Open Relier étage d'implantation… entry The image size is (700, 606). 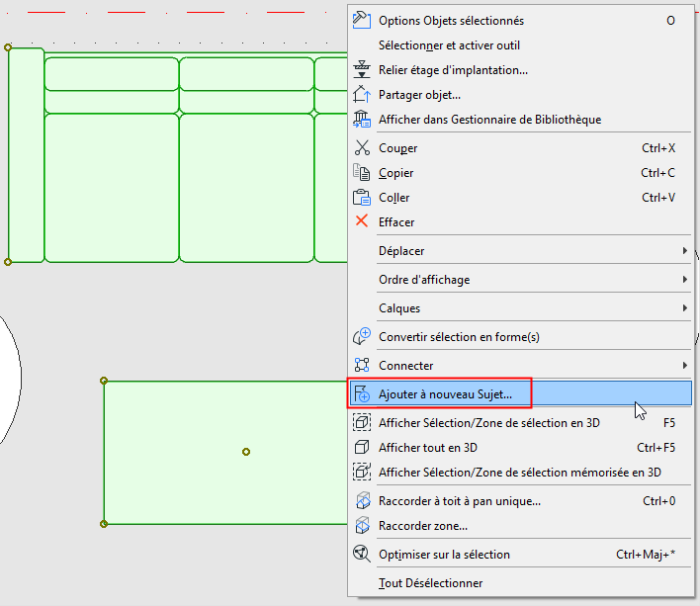click(520, 70)
